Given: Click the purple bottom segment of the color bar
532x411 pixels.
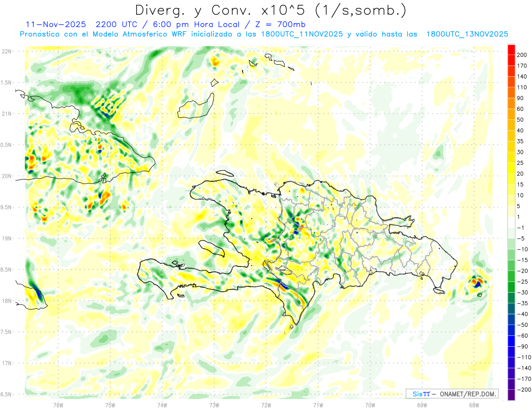Looking at the screenshot, I should coord(511,395).
